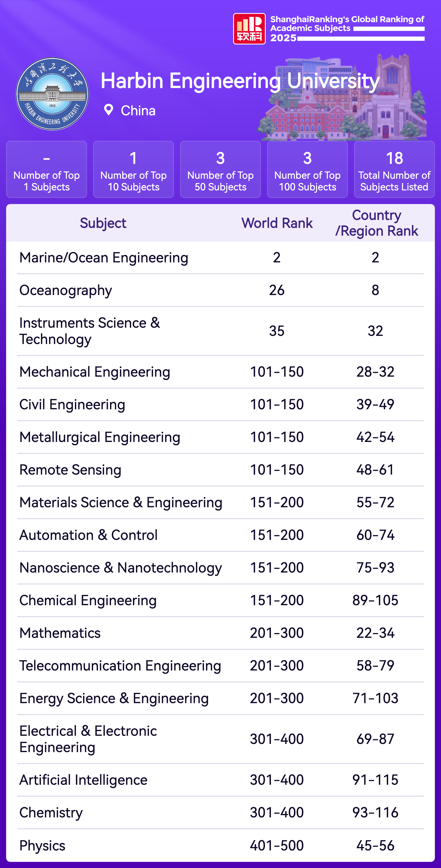Screen dimensions: 441x868
Task: Open the Oceanography subject row
Action: (66, 290)
